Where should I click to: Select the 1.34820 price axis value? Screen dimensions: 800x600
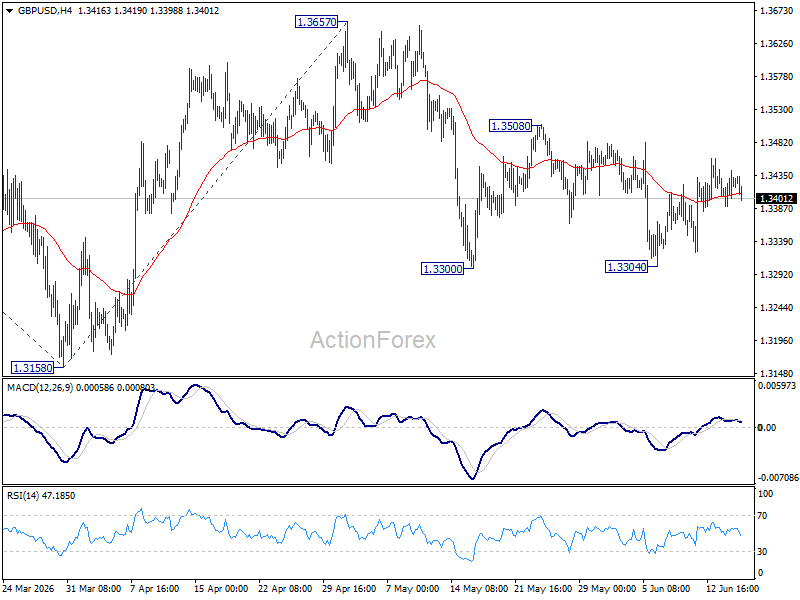click(x=777, y=142)
